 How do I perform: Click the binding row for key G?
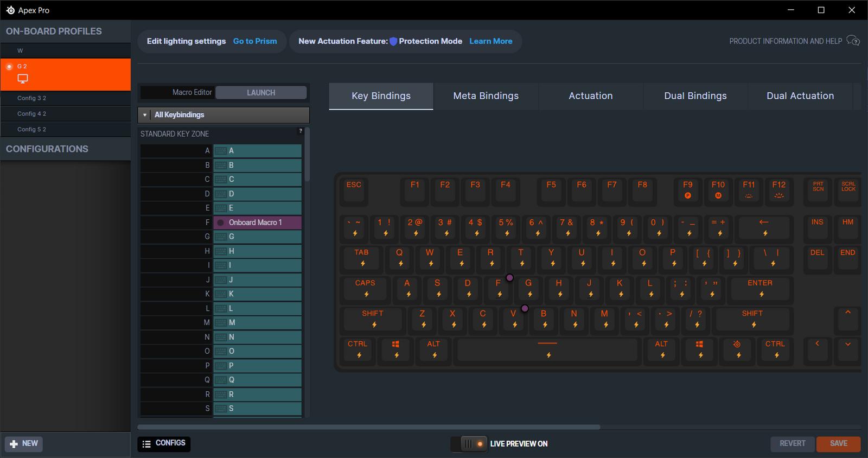(258, 237)
